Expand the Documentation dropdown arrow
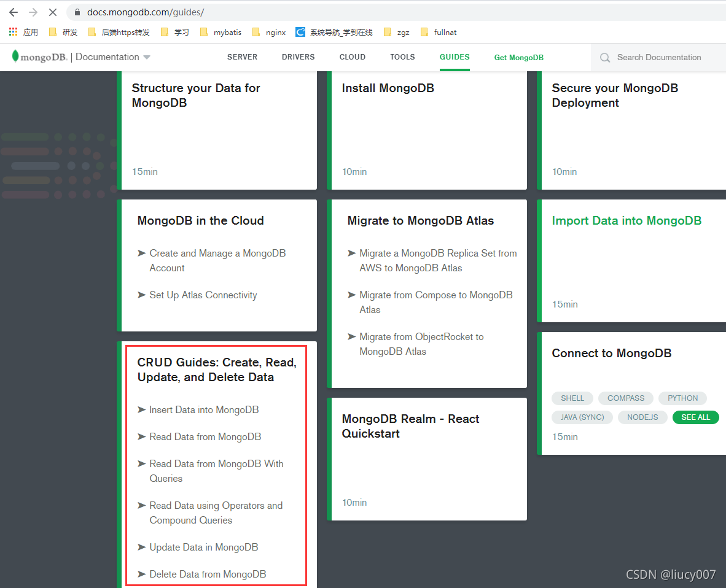This screenshot has height=588, width=726. [x=147, y=57]
